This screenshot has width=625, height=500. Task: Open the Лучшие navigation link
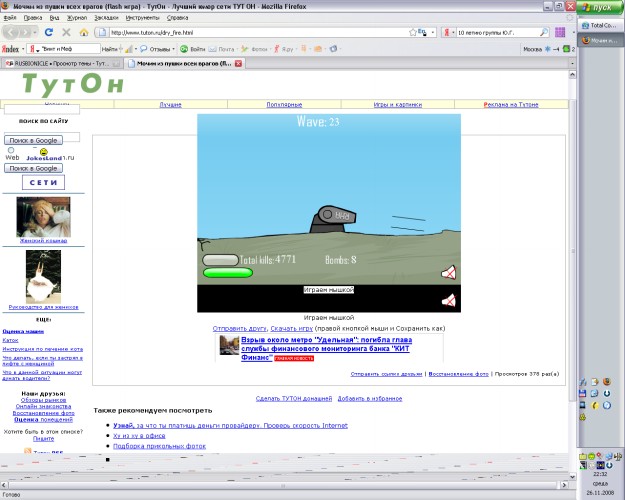171,104
